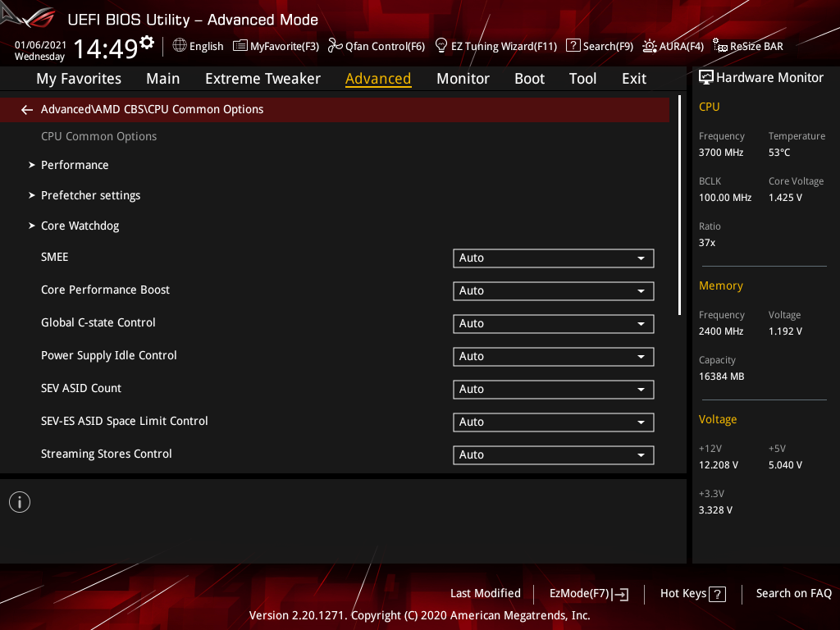Open the Tool tab
The width and height of the screenshot is (840, 630).
(x=582, y=79)
